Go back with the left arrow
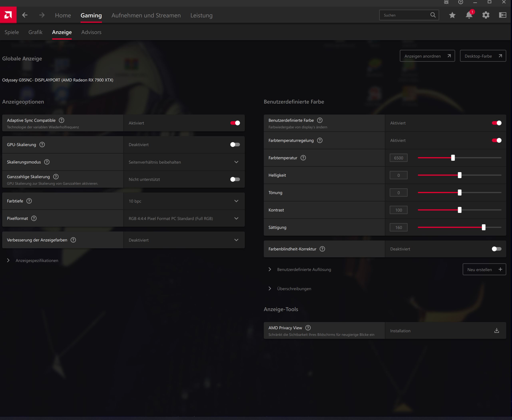Screen dimensions: 512x420 25,15
